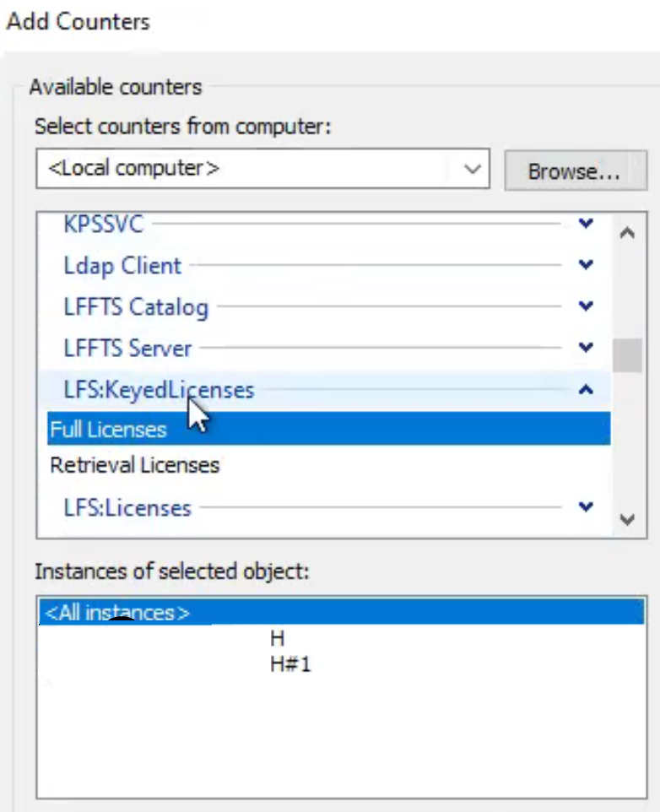Collapse the LFS:KeyedLicenses chevron
The image size is (660, 812).
pos(586,389)
